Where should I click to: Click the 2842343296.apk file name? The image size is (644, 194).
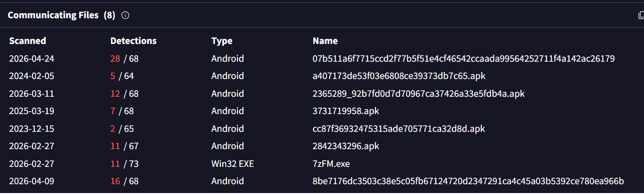[346, 146]
